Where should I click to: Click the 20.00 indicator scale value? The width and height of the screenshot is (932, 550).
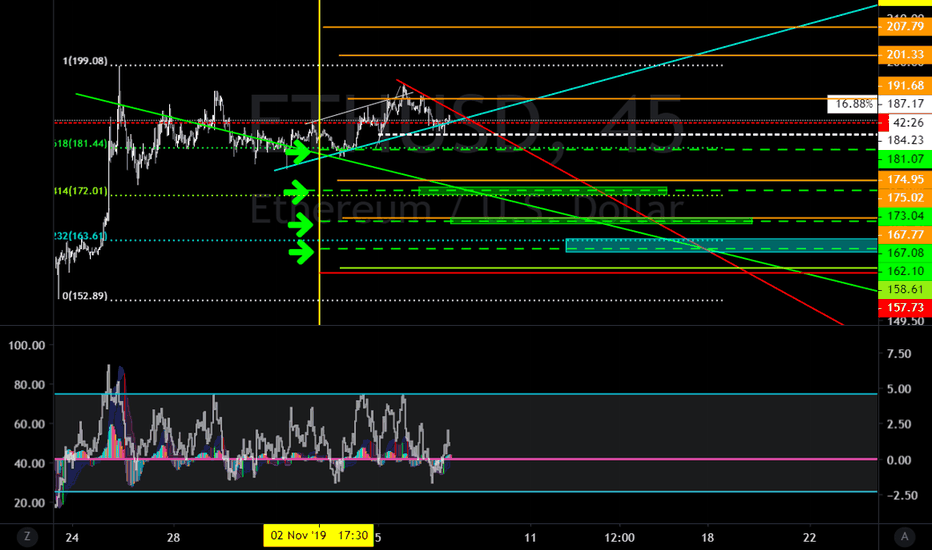tap(30, 502)
